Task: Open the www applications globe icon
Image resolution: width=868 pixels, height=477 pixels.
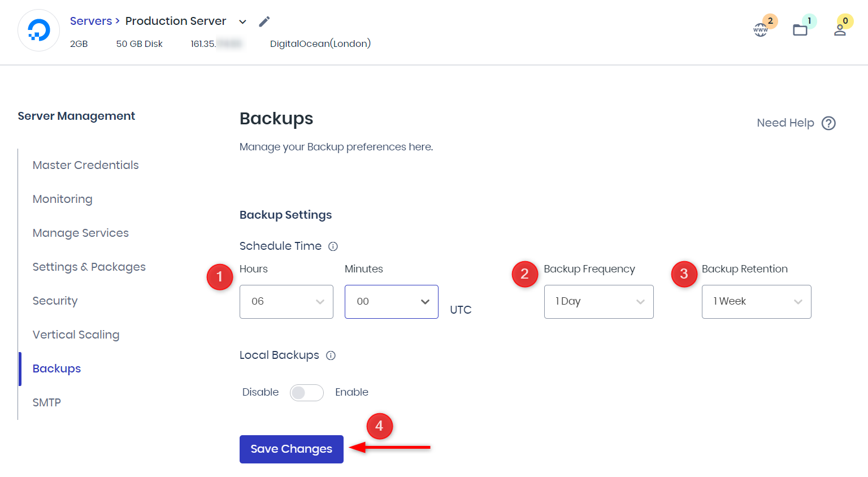Action: tap(761, 30)
